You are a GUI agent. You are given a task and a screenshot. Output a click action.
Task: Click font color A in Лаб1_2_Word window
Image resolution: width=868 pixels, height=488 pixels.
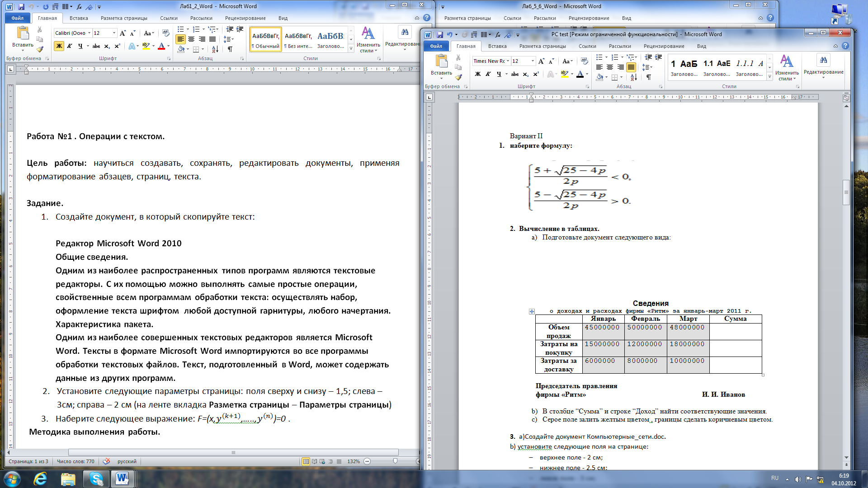161,46
